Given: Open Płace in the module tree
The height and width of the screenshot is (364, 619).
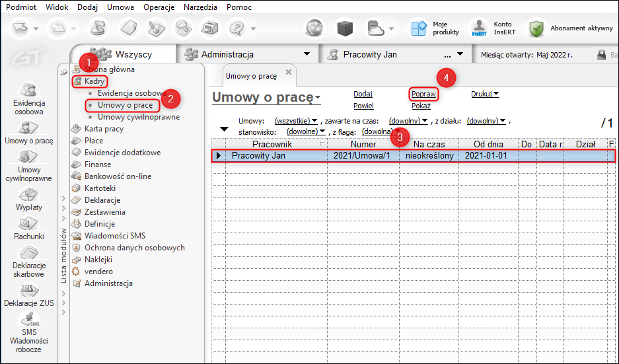Looking at the screenshot, I should pos(94,141).
